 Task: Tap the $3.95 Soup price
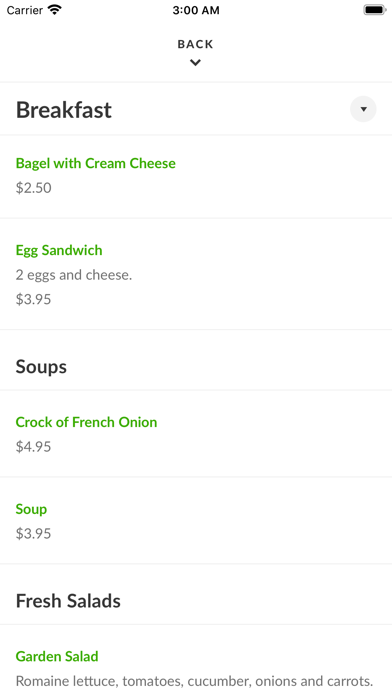33,534
